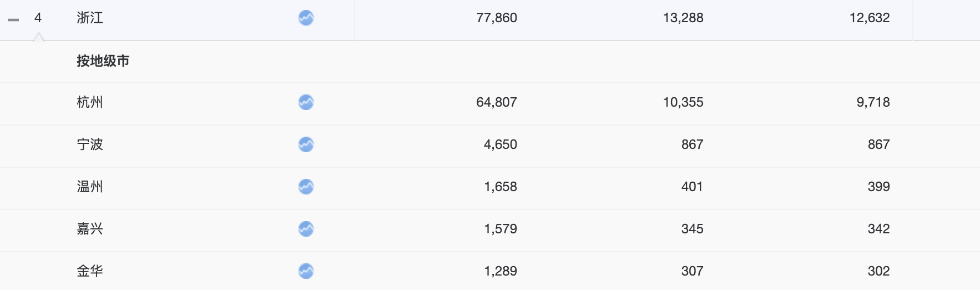This screenshot has height=290, width=980.
Task: Open trend chart icon for 浙江
Action: (x=306, y=18)
